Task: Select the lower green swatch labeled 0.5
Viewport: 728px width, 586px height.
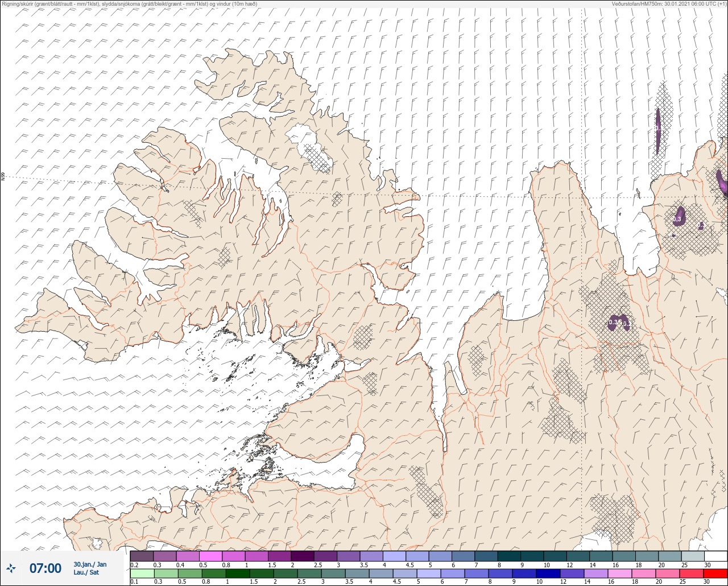Action: 189,573
